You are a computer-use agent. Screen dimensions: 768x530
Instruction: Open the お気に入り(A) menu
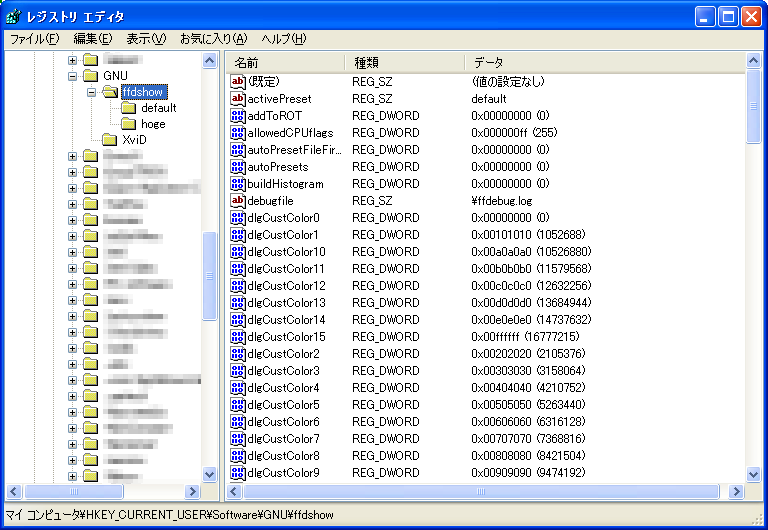[x=213, y=39]
